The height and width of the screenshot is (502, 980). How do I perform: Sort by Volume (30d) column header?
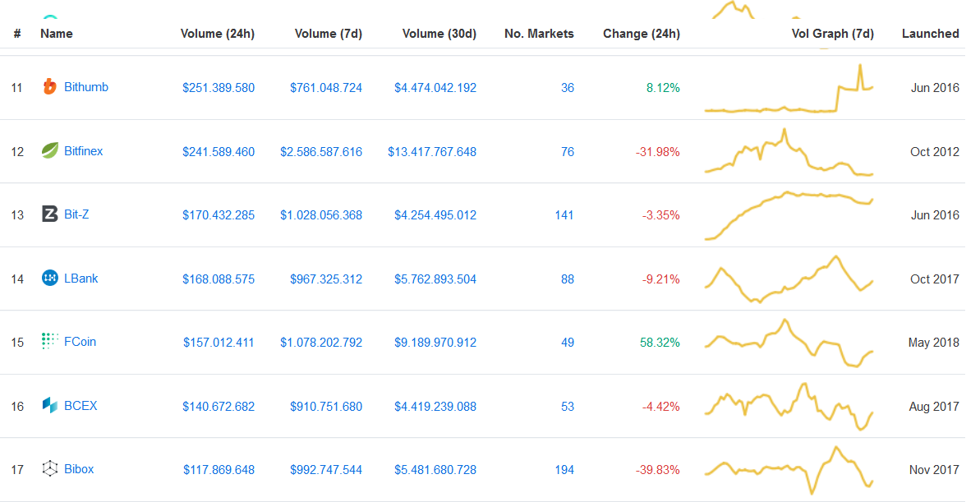439,34
